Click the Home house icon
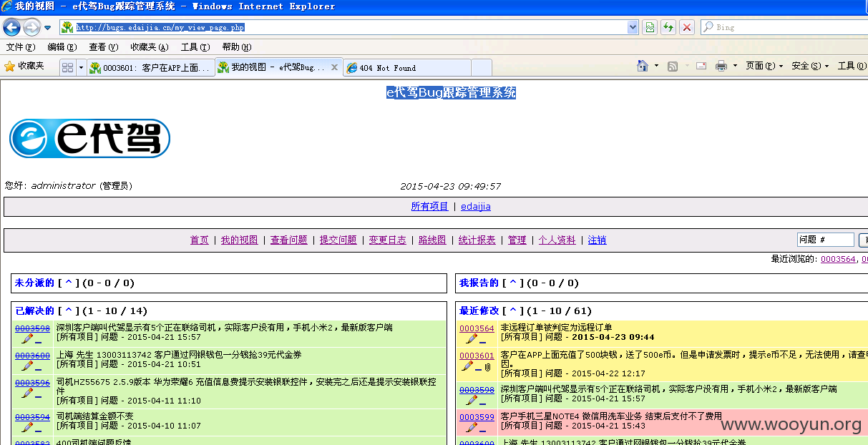Screen dimensions: 868x445 [x=643, y=66]
